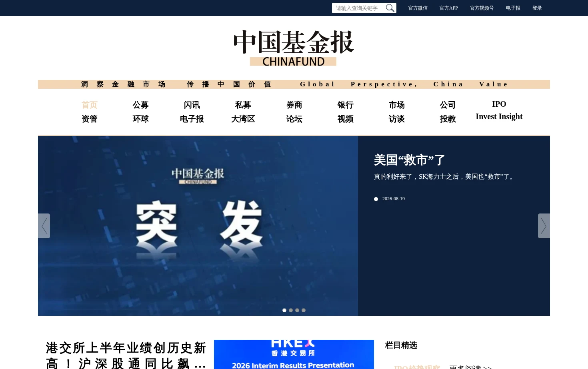Open the 券商 section
The image size is (588, 369).
tap(294, 105)
